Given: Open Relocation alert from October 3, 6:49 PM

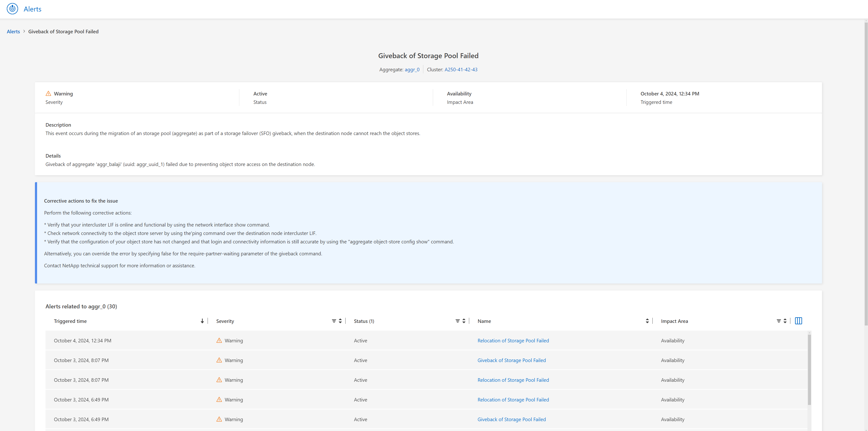Looking at the screenshot, I should 513,400.
